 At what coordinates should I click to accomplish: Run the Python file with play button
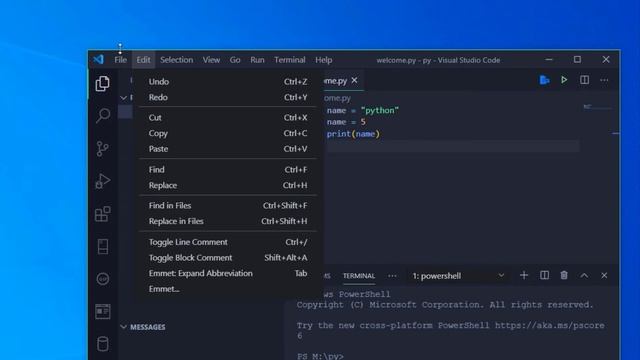(564, 80)
